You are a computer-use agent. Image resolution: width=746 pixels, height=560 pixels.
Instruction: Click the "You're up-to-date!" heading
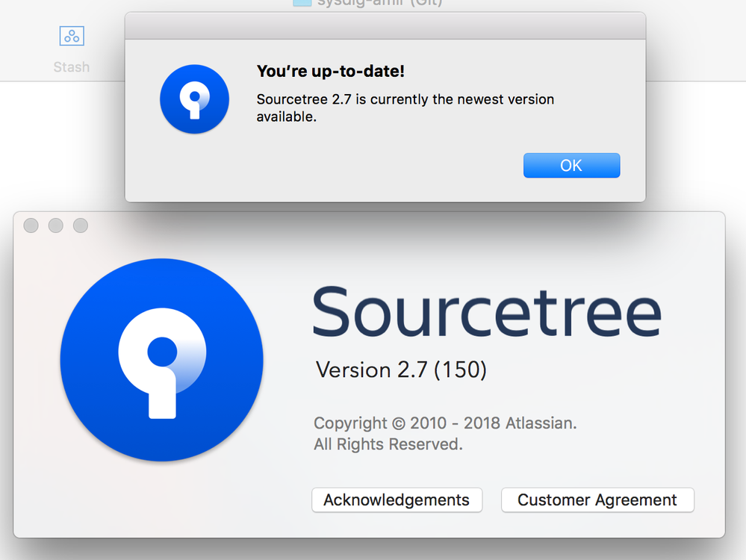point(331,72)
